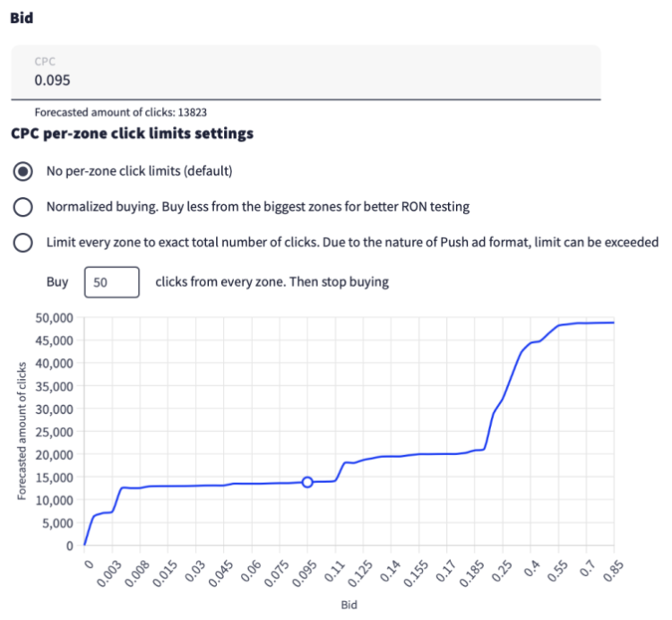Click the circle marker on the chart line

pos(307,482)
